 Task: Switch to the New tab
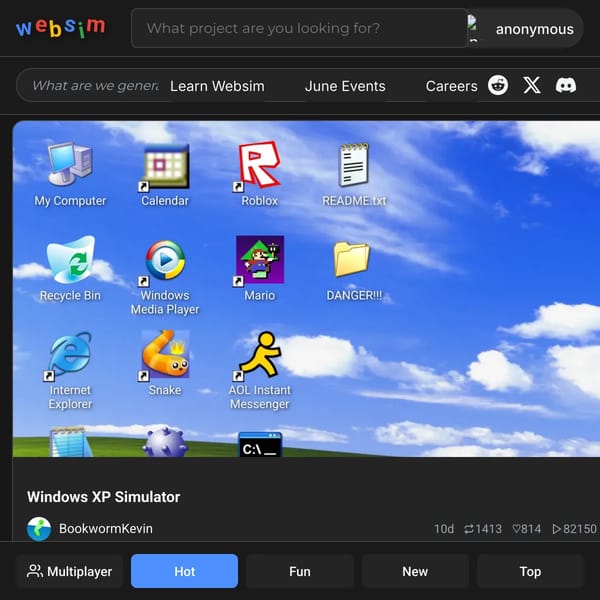click(415, 571)
